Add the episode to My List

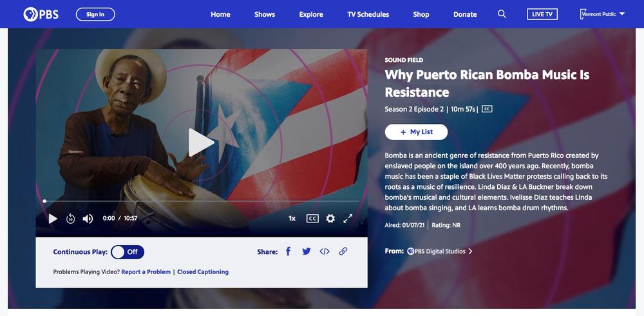click(x=416, y=132)
